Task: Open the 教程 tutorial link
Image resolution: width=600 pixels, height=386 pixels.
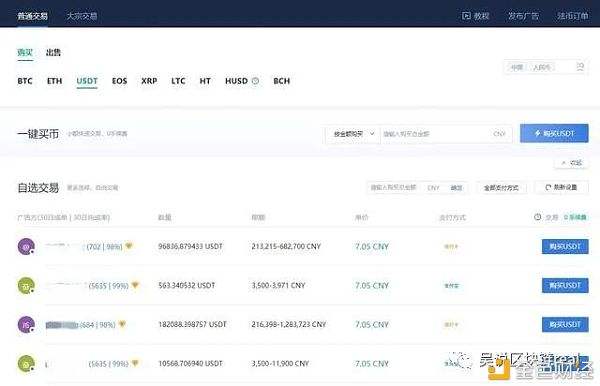Action: click(x=481, y=16)
